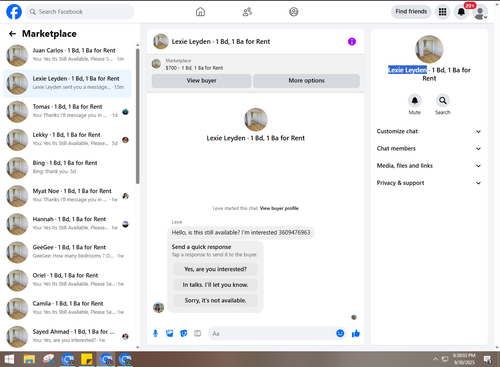Click Lexie's avatar beside quick responses

(158, 307)
